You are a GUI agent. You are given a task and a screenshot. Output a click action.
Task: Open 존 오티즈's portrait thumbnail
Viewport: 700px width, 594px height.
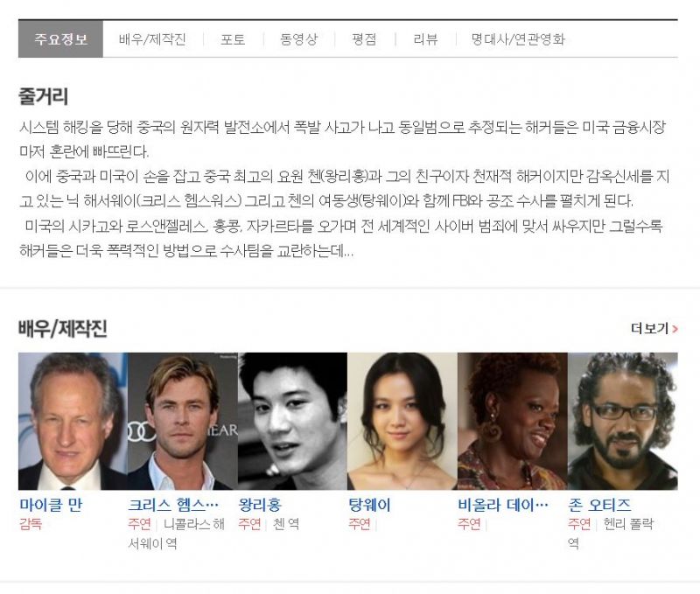pos(623,421)
